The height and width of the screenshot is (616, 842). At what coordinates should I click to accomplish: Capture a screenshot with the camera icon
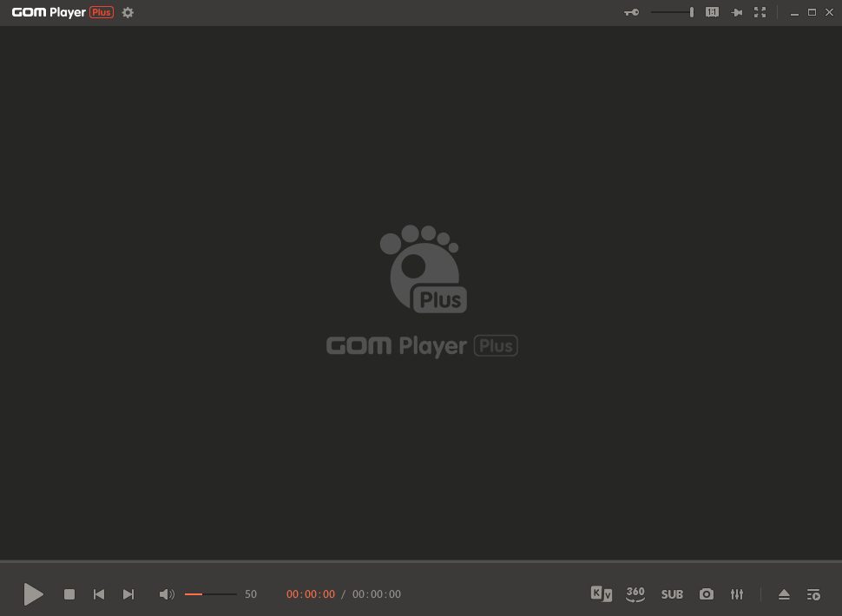click(706, 594)
